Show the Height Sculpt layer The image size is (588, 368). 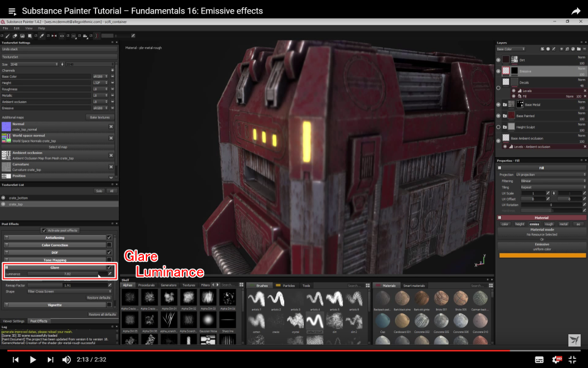(x=499, y=127)
